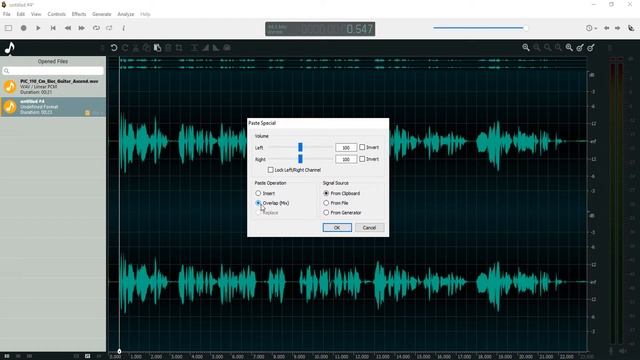Image resolution: width=640 pixels, height=360 pixels.
Task: Copy selection using the copy icon
Action: [146, 48]
